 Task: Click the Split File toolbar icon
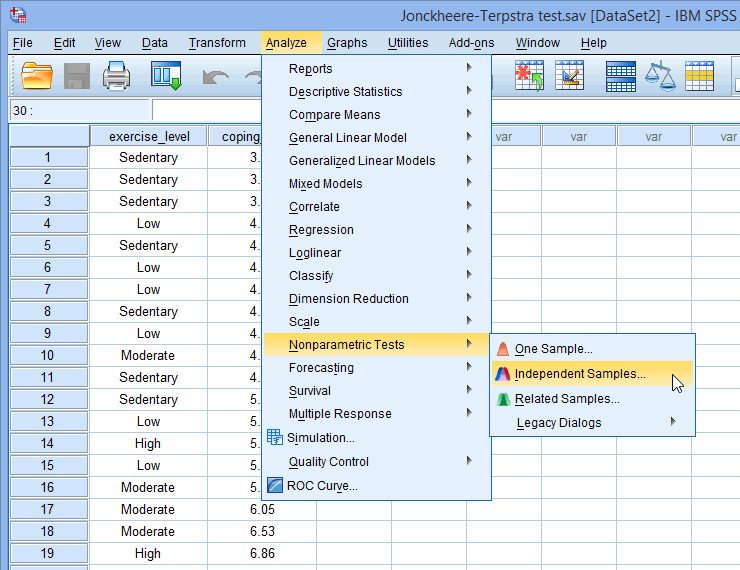[x=621, y=76]
